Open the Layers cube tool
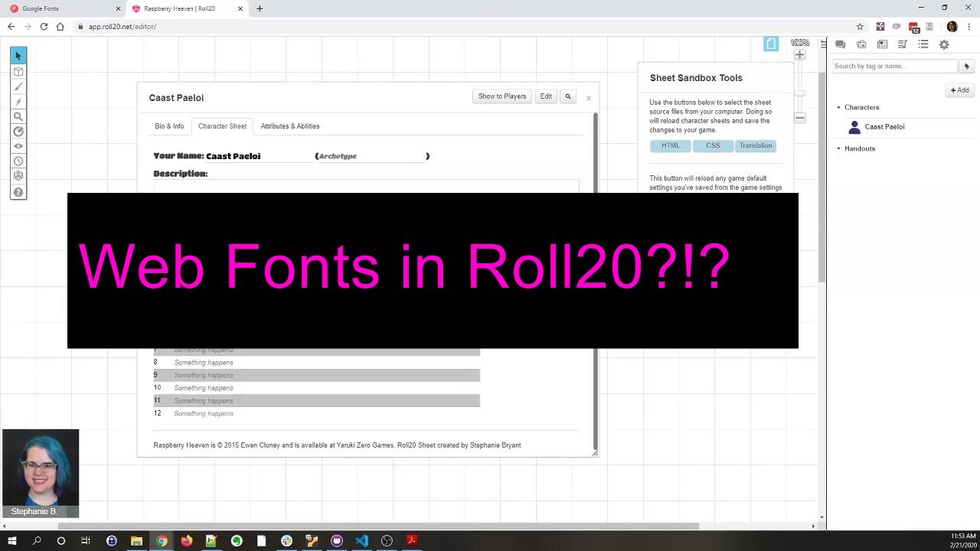The image size is (980, 551). 18,71
